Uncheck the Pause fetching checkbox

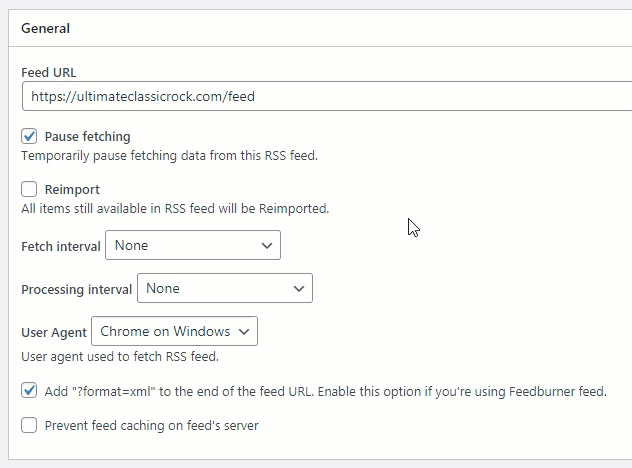coord(29,136)
